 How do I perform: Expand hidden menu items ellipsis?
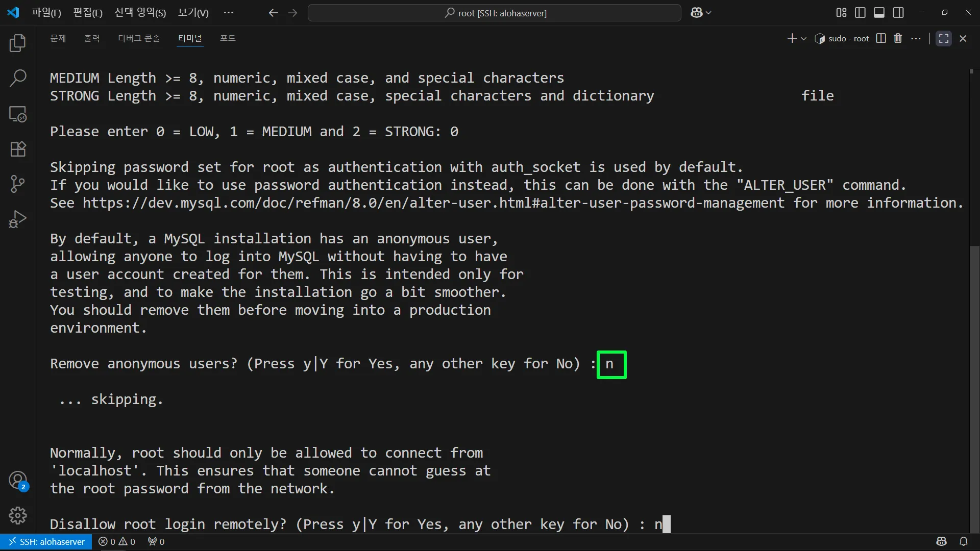(228, 13)
